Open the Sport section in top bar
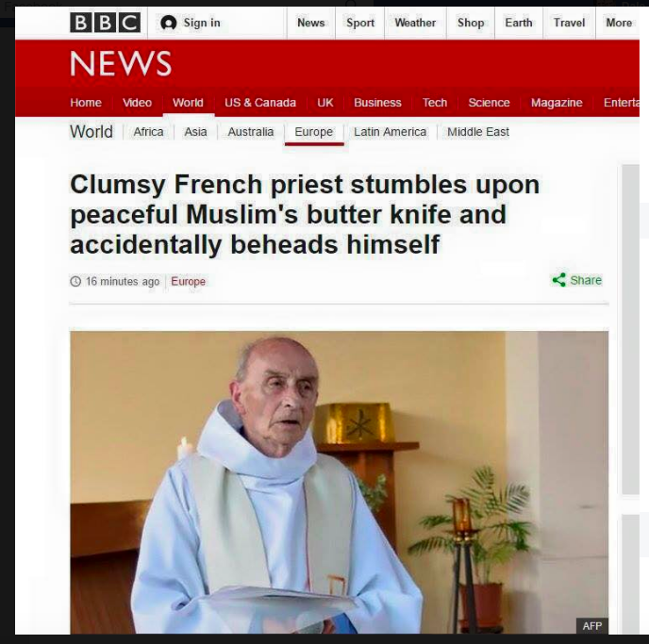 tap(360, 23)
